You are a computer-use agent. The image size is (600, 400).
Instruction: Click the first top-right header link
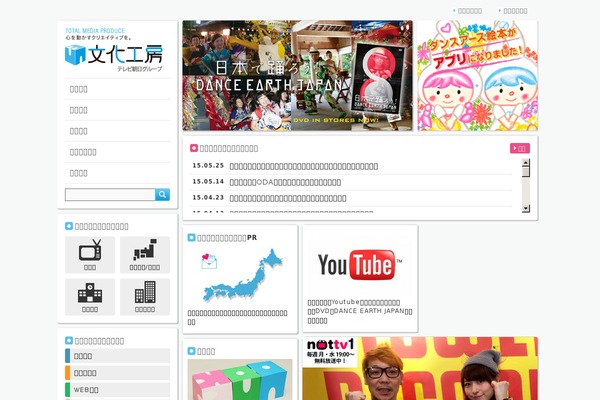[468, 11]
